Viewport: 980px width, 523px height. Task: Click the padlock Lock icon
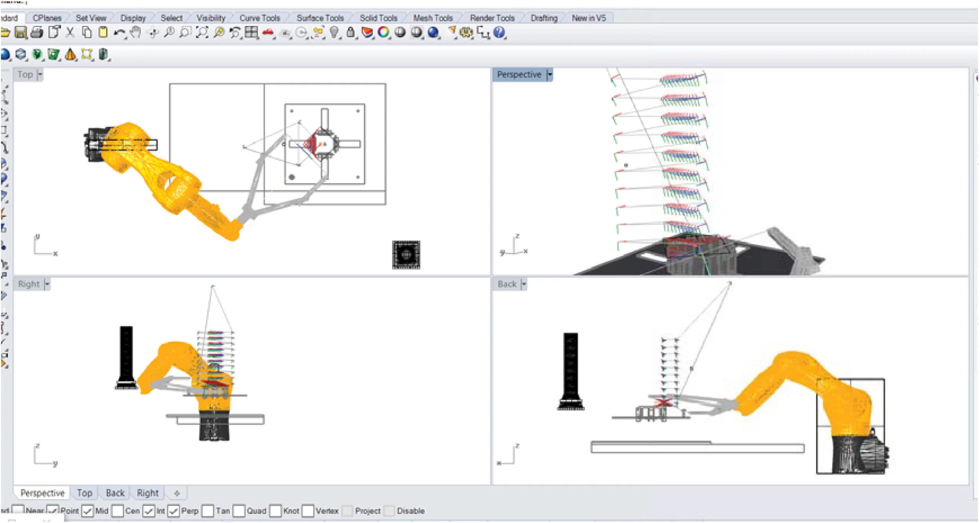[x=351, y=33]
